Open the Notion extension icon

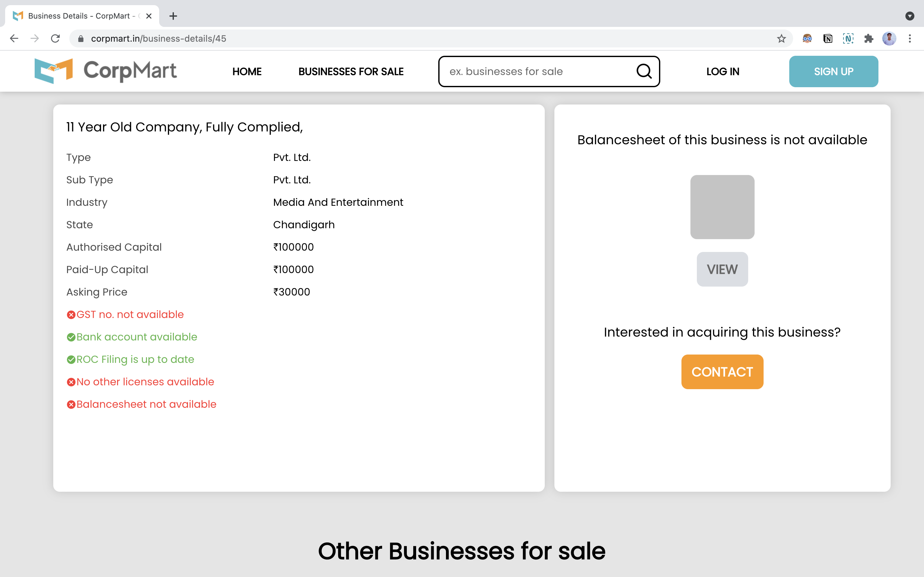tap(827, 38)
